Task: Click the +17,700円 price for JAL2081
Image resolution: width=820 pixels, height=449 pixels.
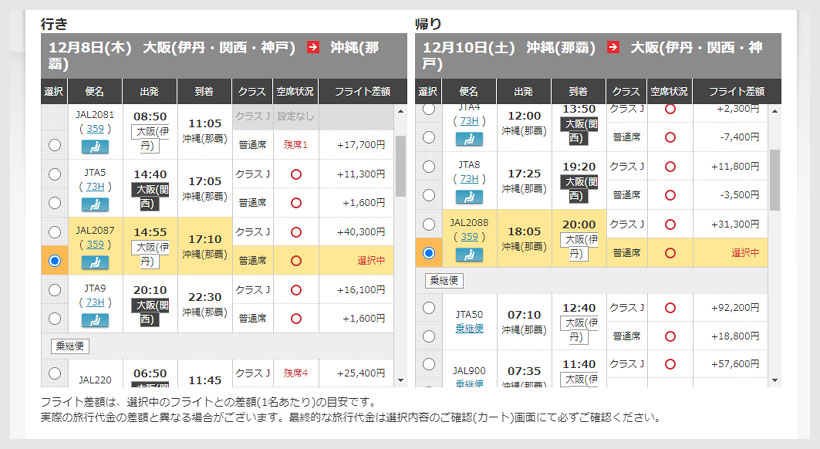Action: click(361, 145)
